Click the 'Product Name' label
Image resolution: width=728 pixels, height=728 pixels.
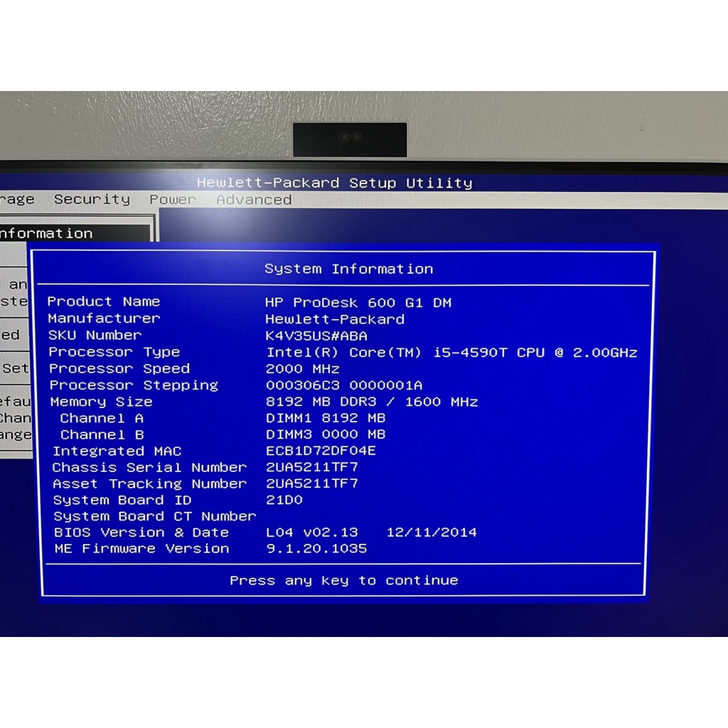tap(104, 301)
